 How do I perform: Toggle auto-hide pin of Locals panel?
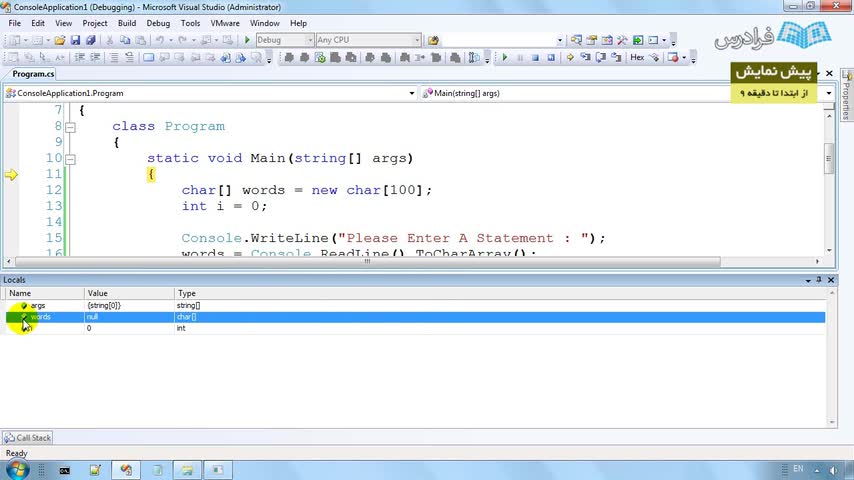coord(819,280)
